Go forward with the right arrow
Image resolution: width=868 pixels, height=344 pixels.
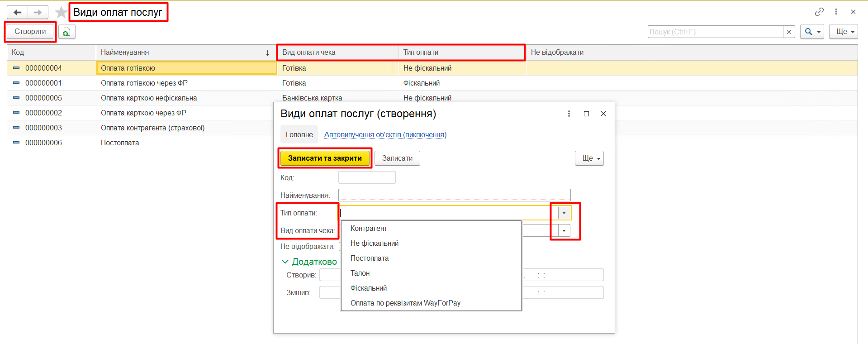(x=38, y=12)
